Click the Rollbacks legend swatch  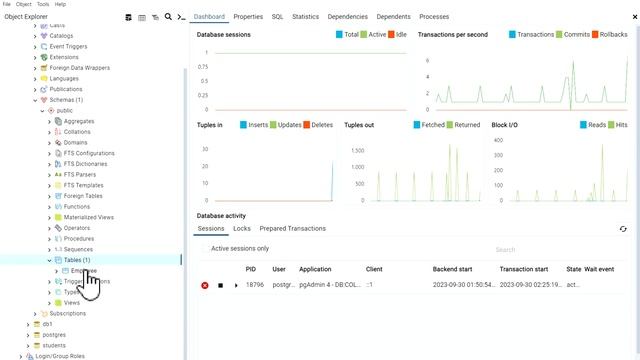[595, 35]
